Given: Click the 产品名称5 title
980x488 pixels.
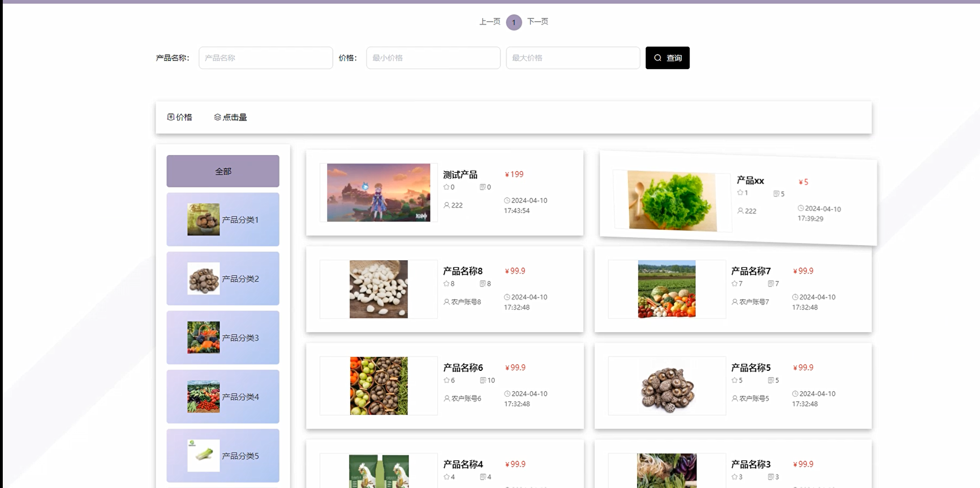Looking at the screenshot, I should (751, 368).
